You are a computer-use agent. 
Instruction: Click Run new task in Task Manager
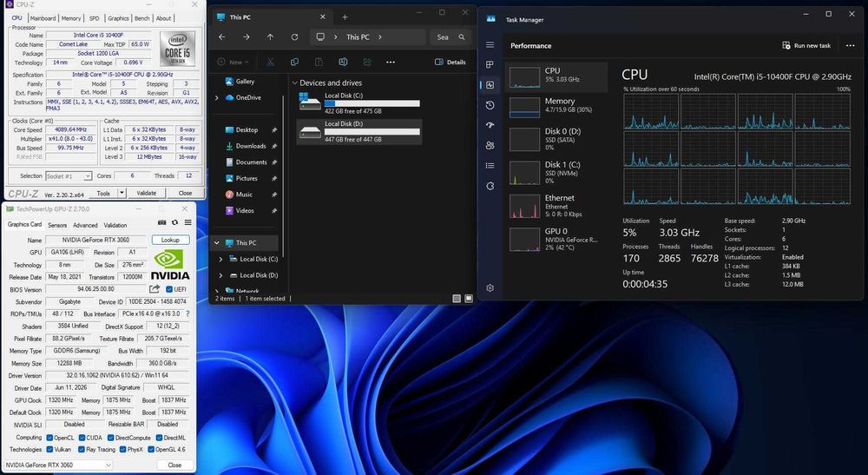tap(806, 45)
